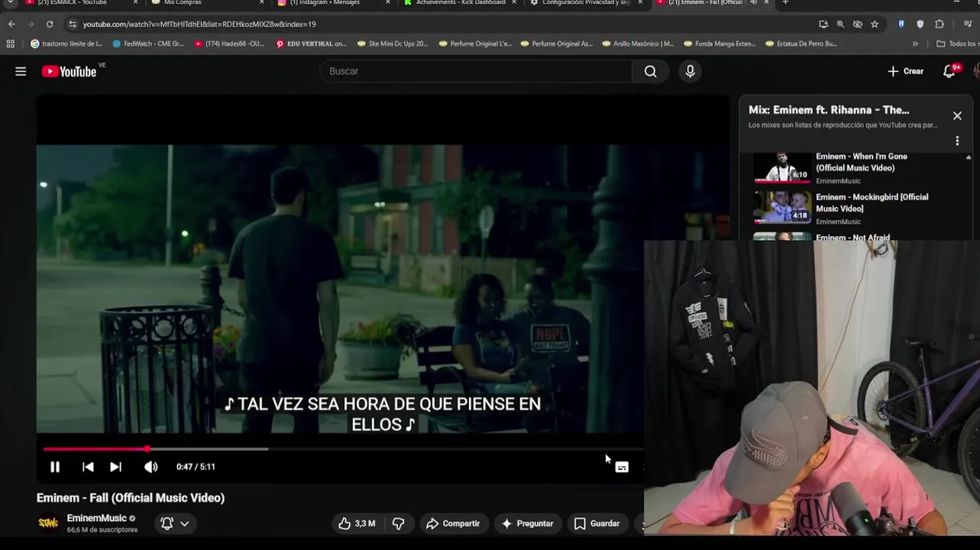Open the Ske Mini Dc Ups bookmark
Screen dimensions: 980x550
pyautogui.click(x=393, y=44)
